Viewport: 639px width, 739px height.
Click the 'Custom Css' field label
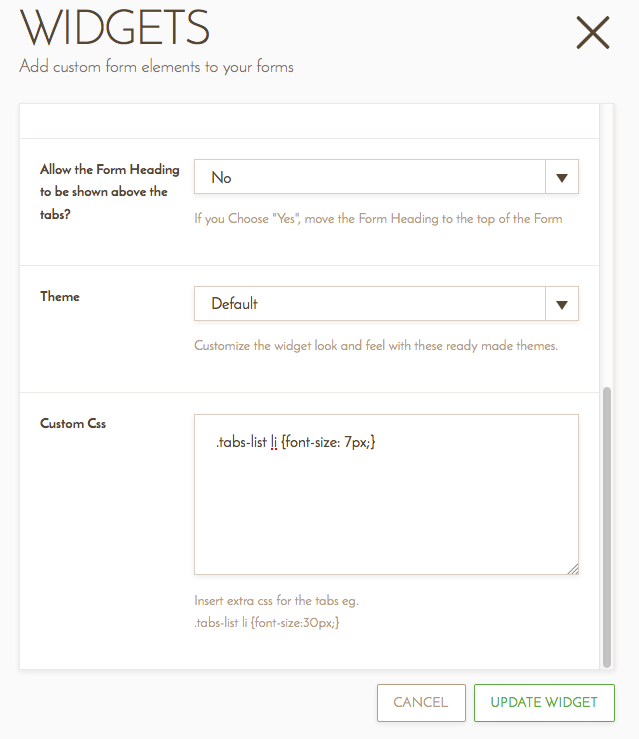(73, 423)
